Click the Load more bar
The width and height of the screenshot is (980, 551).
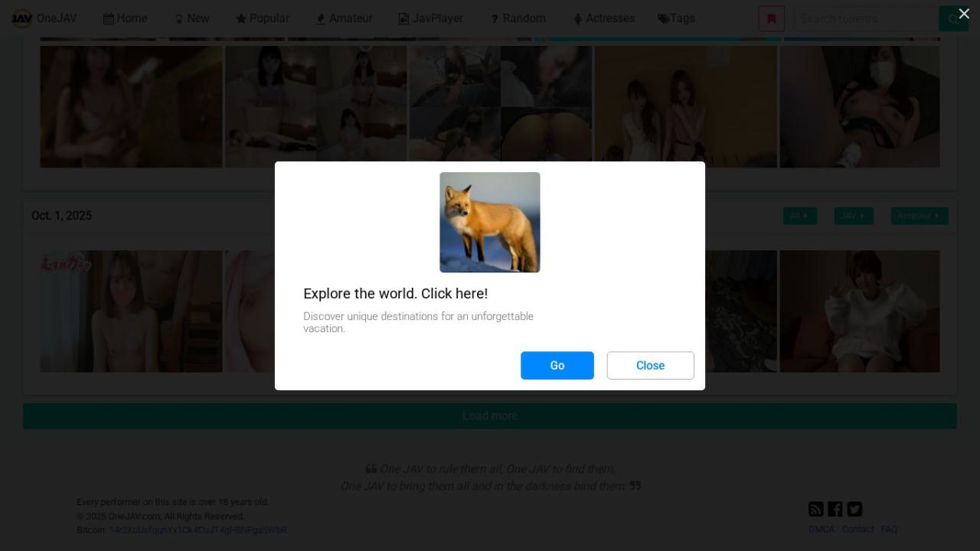pos(490,416)
